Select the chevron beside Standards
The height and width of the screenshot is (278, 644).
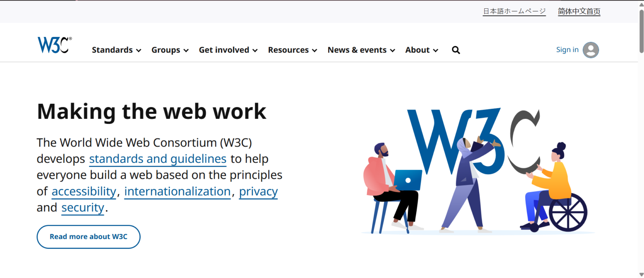[x=139, y=50]
